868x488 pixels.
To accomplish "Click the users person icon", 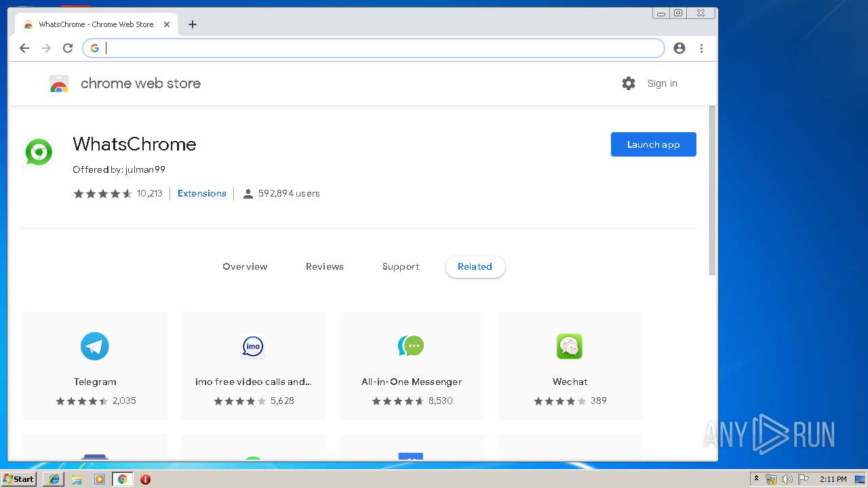I will click(248, 194).
